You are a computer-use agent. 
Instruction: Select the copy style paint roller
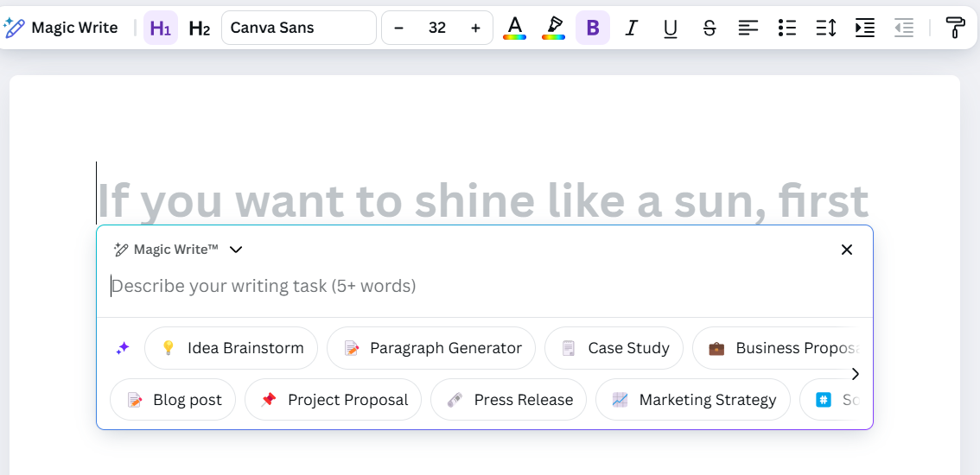pyautogui.click(x=956, y=28)
